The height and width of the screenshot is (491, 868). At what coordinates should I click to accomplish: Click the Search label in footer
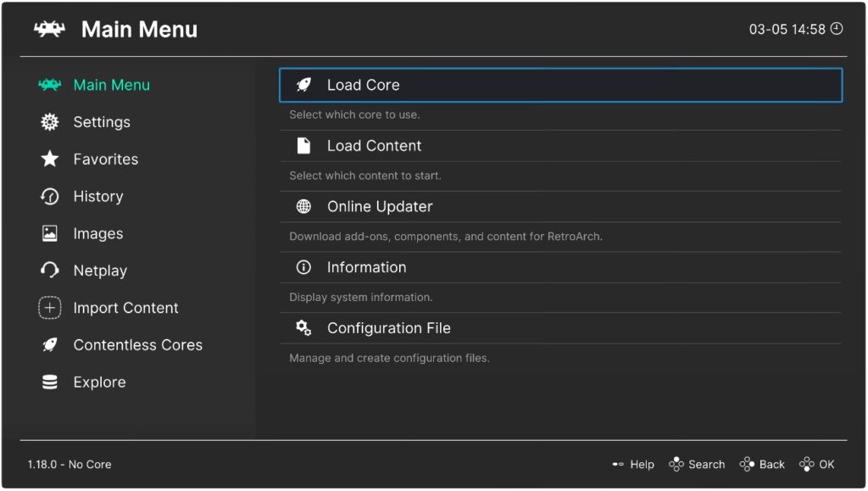(x=706, y=465)
